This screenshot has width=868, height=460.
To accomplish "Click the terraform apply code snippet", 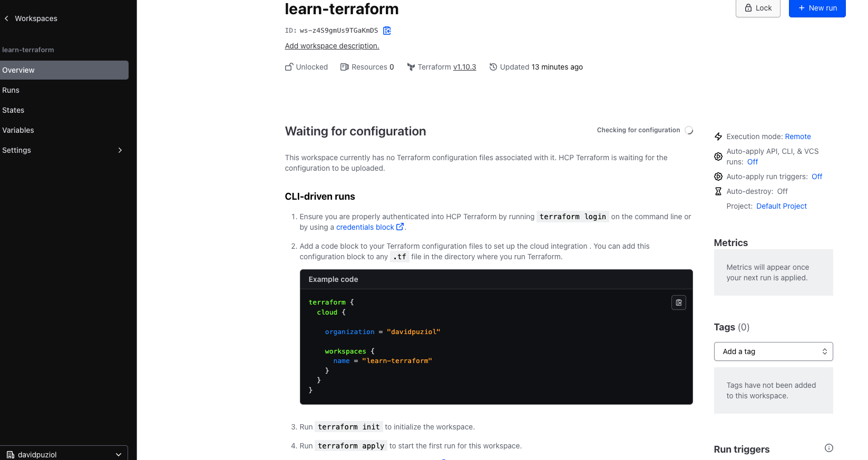I will 351,446.
